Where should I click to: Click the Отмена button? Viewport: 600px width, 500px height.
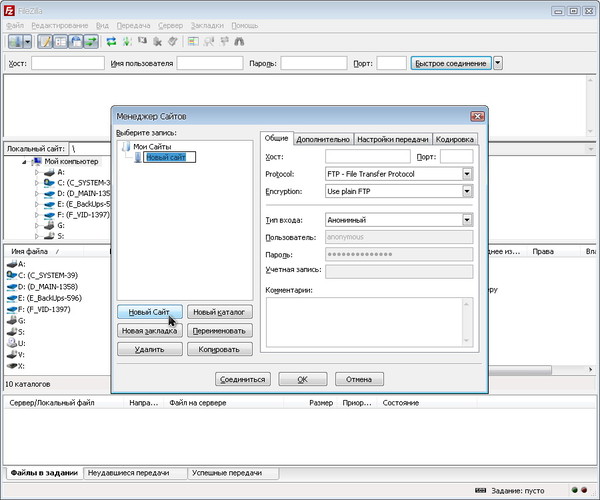(359, 379)
